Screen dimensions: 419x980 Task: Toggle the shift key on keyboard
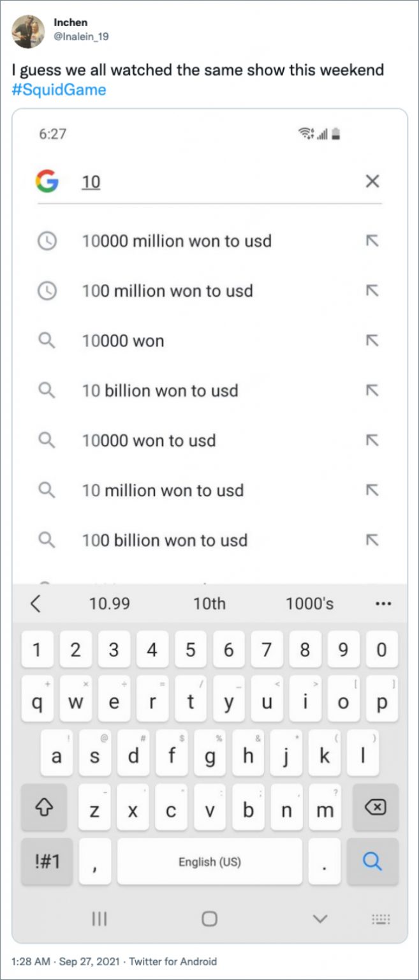coord(43,808)
